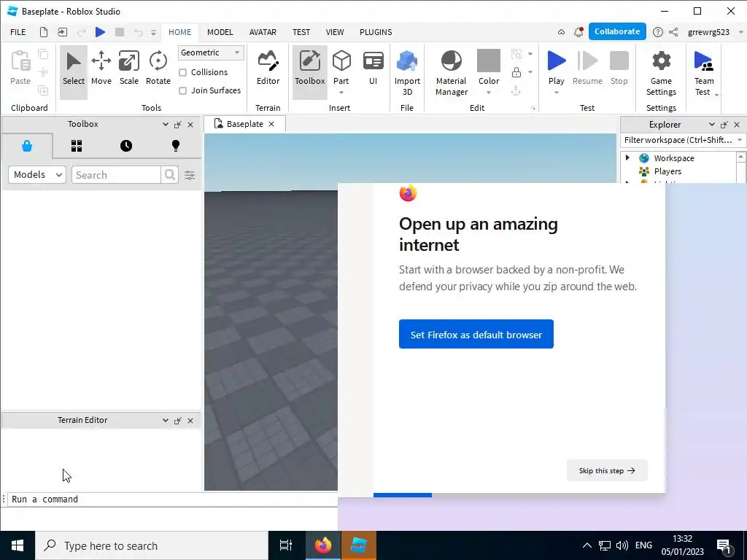Image resolution: width=747 pixels, height=560 pixels.
Task: Choose the Rotate tool
Action: click(x=158, y=69)
